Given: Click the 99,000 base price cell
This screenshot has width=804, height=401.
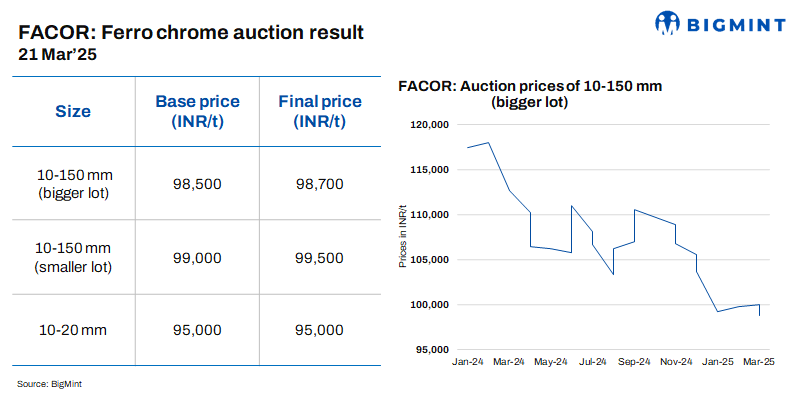Looking at the screenshot, I should click(195, 258).
